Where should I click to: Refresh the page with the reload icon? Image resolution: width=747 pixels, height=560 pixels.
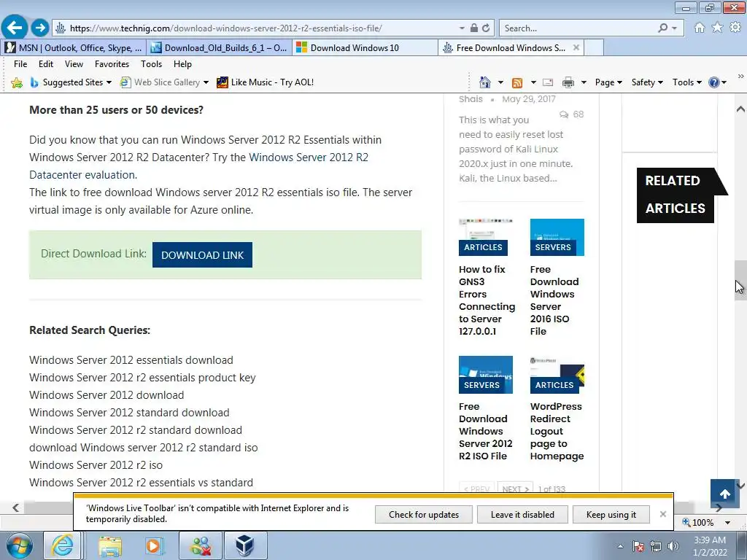coord(485,28)
